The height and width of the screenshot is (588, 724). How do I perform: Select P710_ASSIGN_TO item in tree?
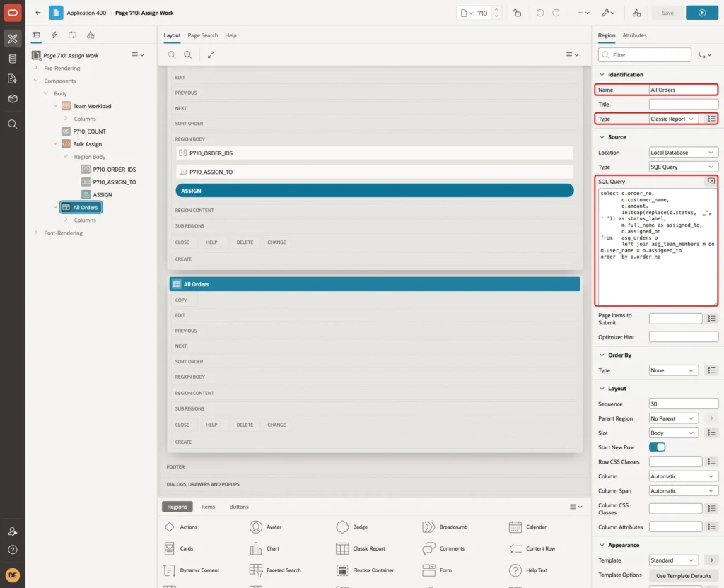115,182
